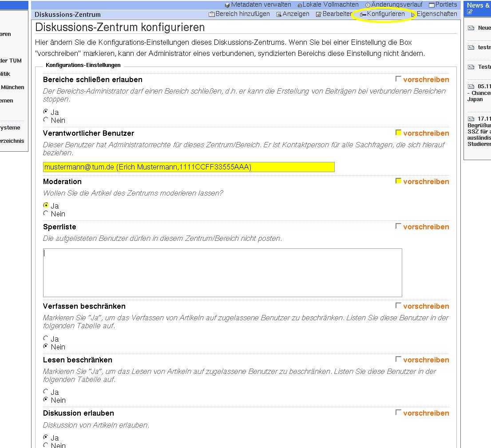Open the Portlets toolbar item
Viewport: 491px width, 448px height.
pyautogui.click(x=443, y=4)
